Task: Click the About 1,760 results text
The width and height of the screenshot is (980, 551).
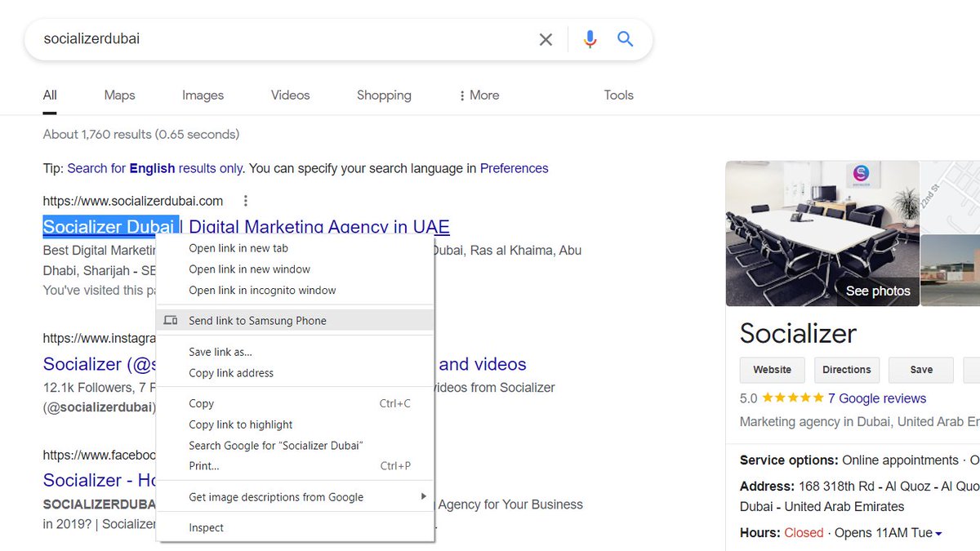Action: [141, 134]
